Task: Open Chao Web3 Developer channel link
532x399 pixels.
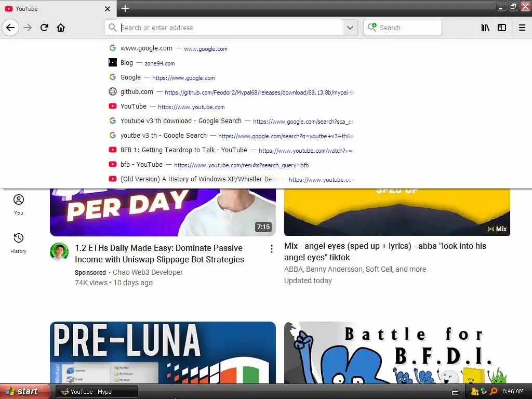Action: (x=148, y=272)
